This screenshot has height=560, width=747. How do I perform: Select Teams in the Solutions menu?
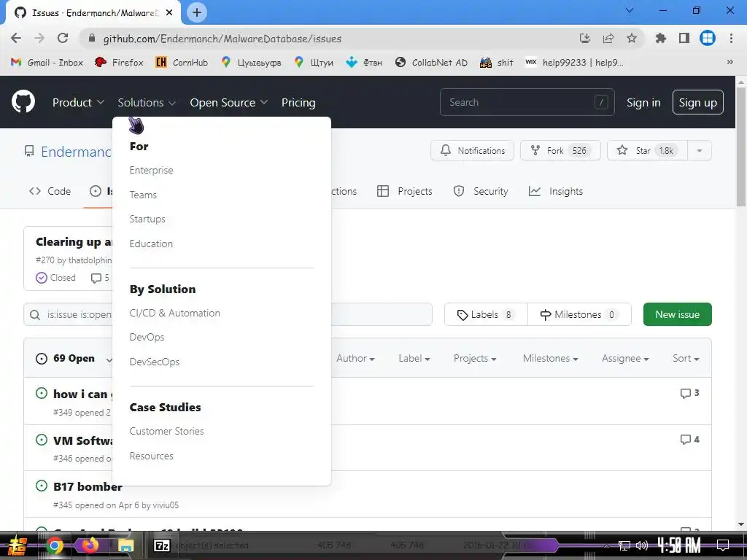(143, 195)
